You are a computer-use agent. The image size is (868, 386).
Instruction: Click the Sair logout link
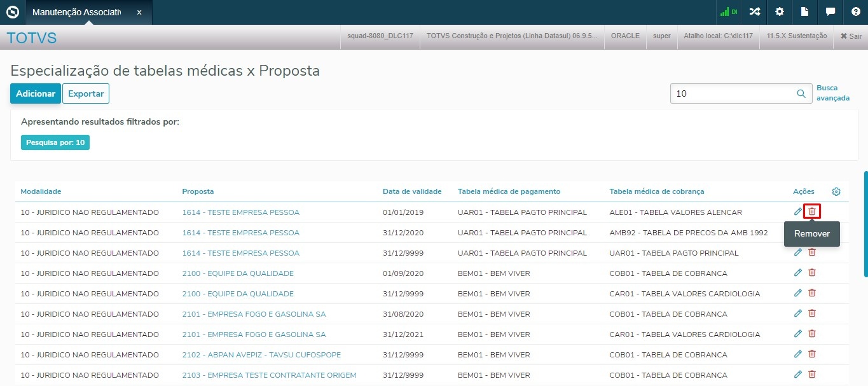851,36
